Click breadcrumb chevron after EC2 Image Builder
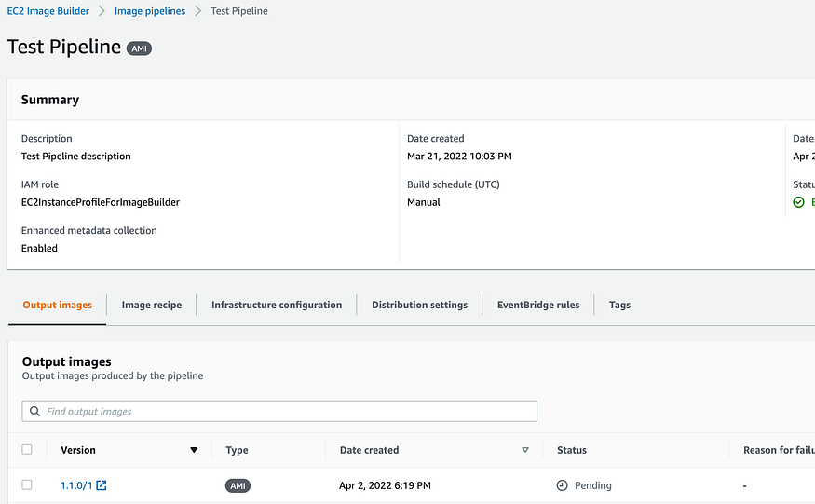Image resolution: width=815 pixels, height=504 pixels. click(x=102, y=11)
